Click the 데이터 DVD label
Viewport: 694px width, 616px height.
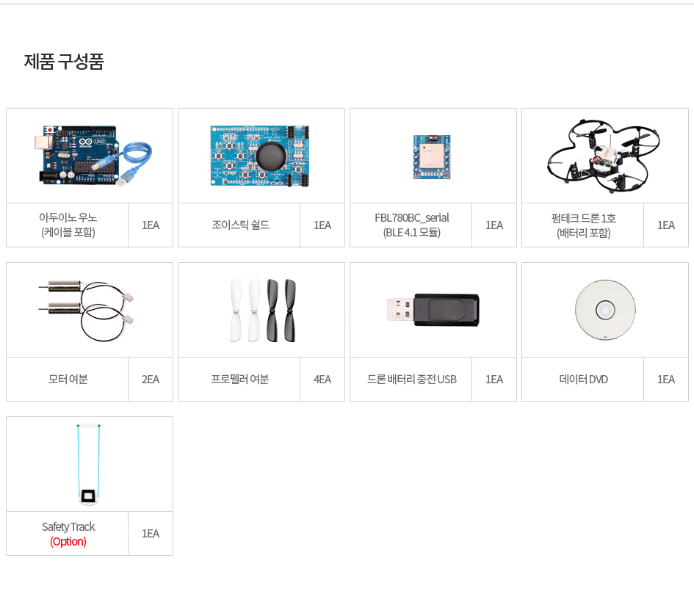point(583,380)
